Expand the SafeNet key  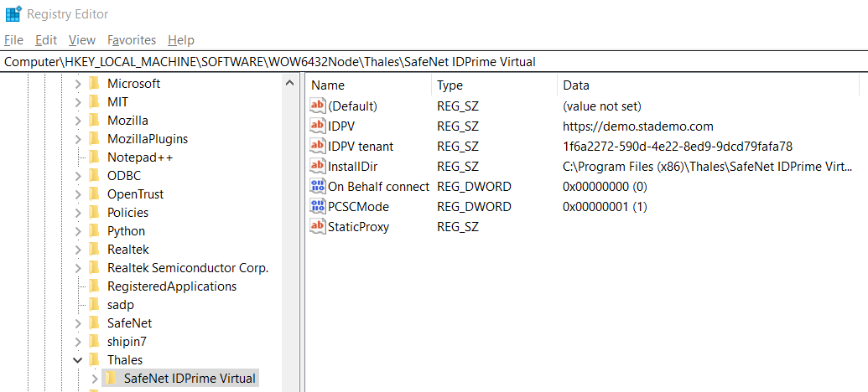pyautogui.click(x=78, y=322)
